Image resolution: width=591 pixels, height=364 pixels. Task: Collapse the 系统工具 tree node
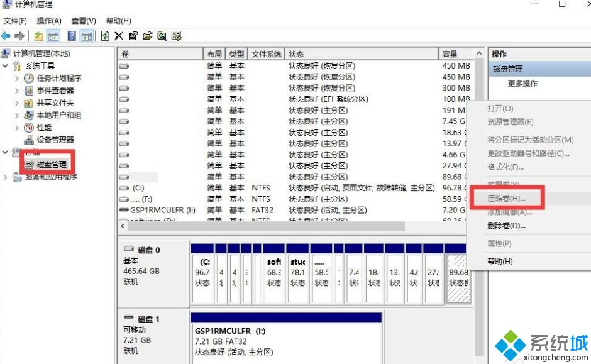[x=5, y=66]
